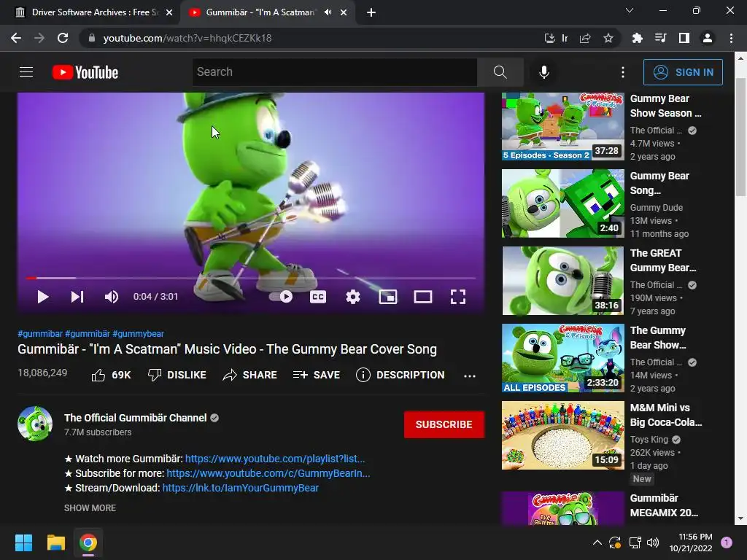Enable miniplayer mode
The image size is (747, 560).
coord(388,297)
